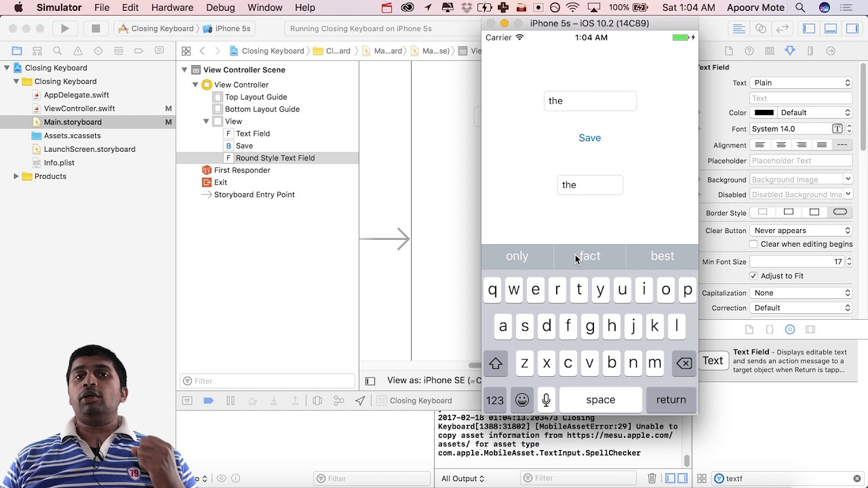This screenshot has height=488, width=868.
Task: Tap the dictation microphone key
Action: point(546,400)
